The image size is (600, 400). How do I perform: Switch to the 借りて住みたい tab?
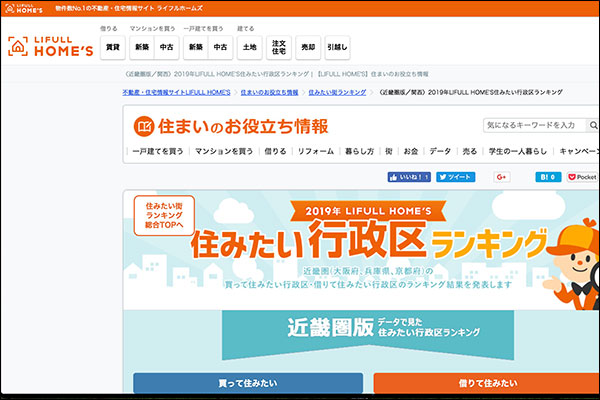click(486, 383)
